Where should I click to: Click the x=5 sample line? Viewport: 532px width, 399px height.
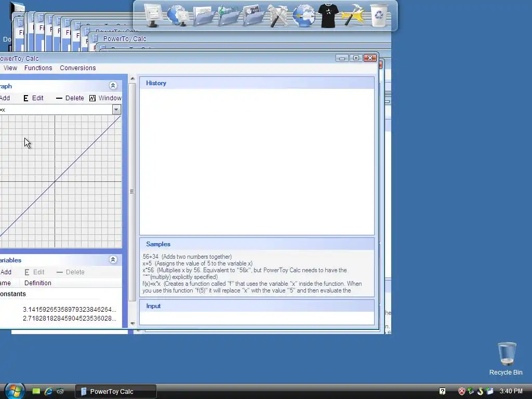coord(197,263)
